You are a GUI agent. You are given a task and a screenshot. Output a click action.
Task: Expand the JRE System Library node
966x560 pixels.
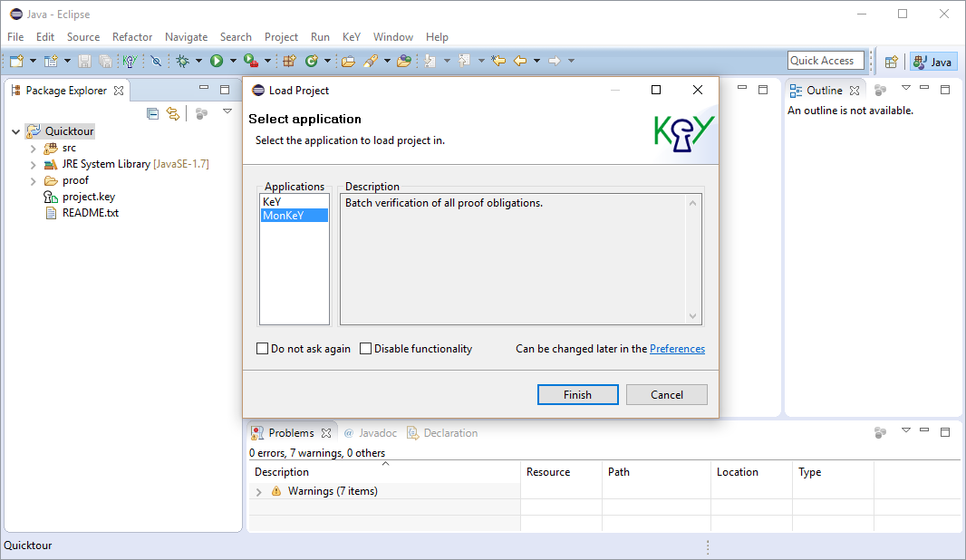(34, 165)
